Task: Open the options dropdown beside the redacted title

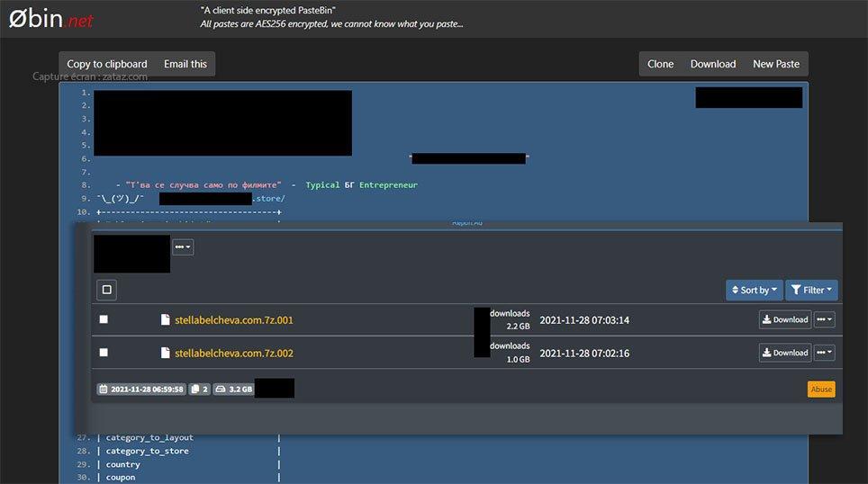Action: (183, 246)
